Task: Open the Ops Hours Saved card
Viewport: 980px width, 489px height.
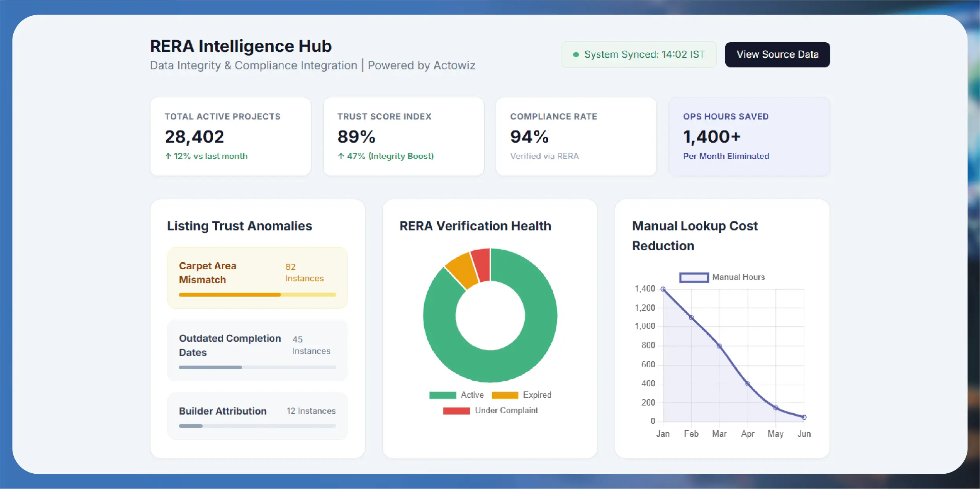Action: coord(749,136)
